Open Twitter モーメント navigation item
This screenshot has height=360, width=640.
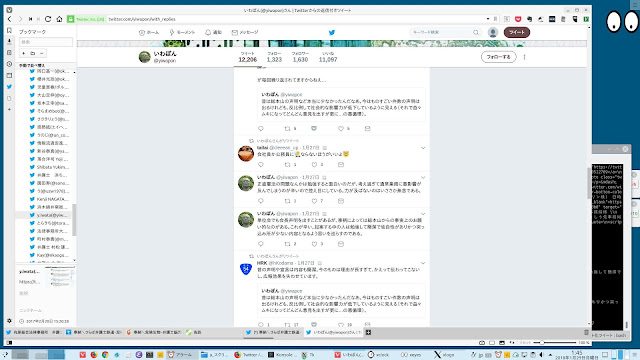coord(182,32)
